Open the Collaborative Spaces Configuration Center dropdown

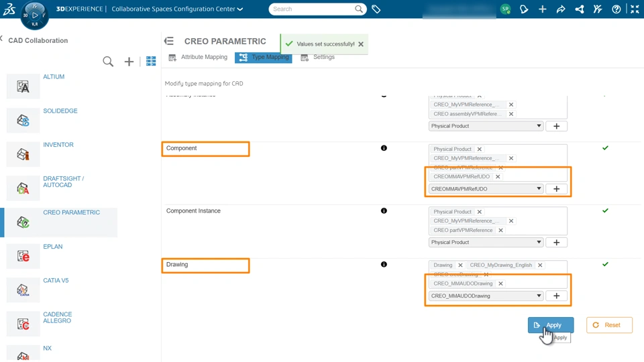177,9
